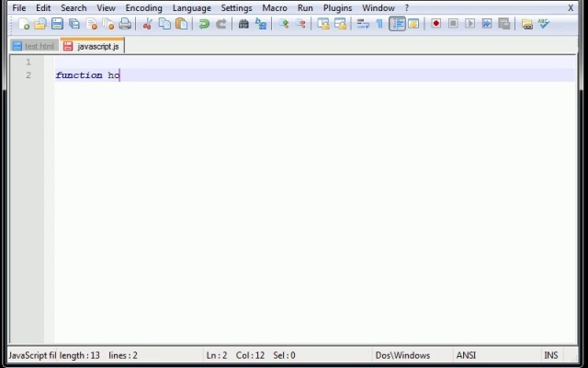
Task: Open the Edit menu
Action: [43, 8]
